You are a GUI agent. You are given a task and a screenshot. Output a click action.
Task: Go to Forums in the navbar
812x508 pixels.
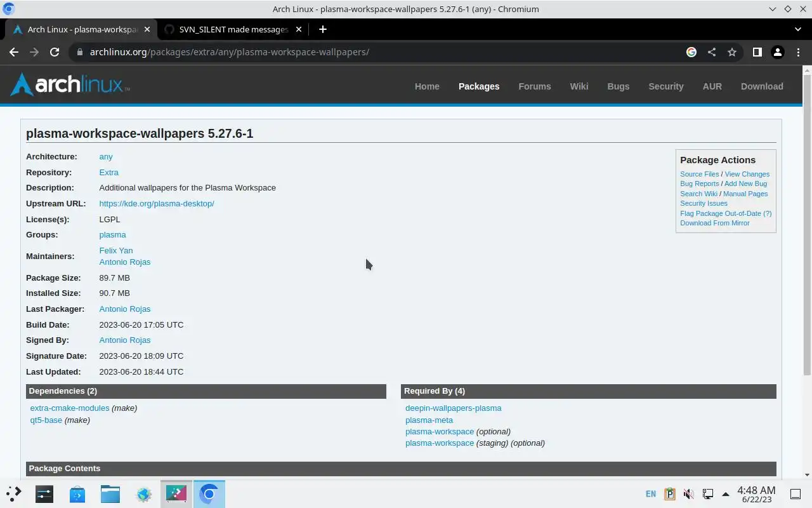[x=535, y=86]
